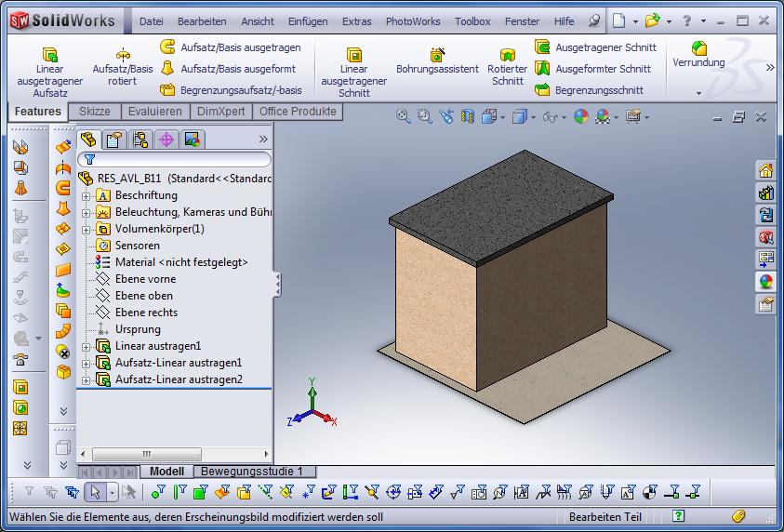This screenshot has width=784, height=532.
Task: Open the Einfügen menu
Action: (307, 21)
